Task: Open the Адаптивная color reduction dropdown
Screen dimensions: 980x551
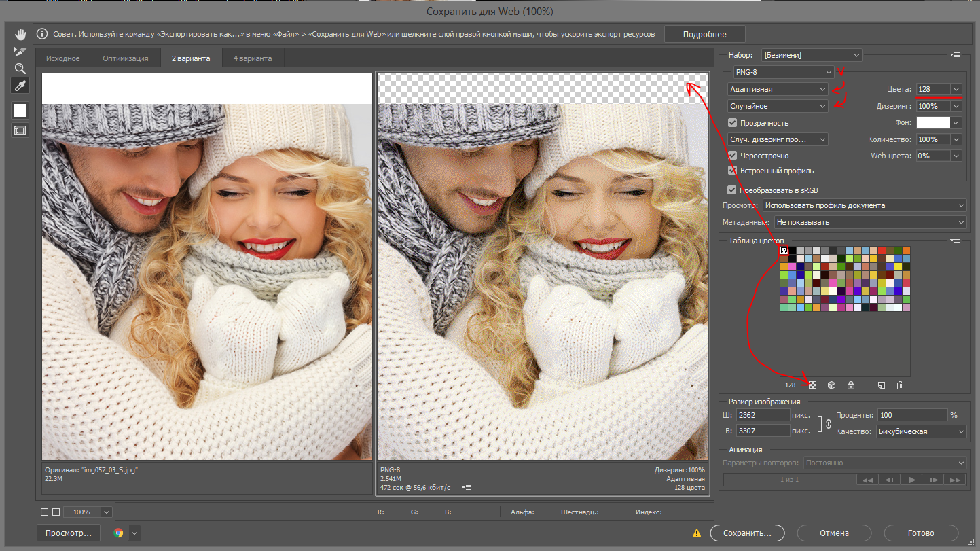Action: click(777, 89)
